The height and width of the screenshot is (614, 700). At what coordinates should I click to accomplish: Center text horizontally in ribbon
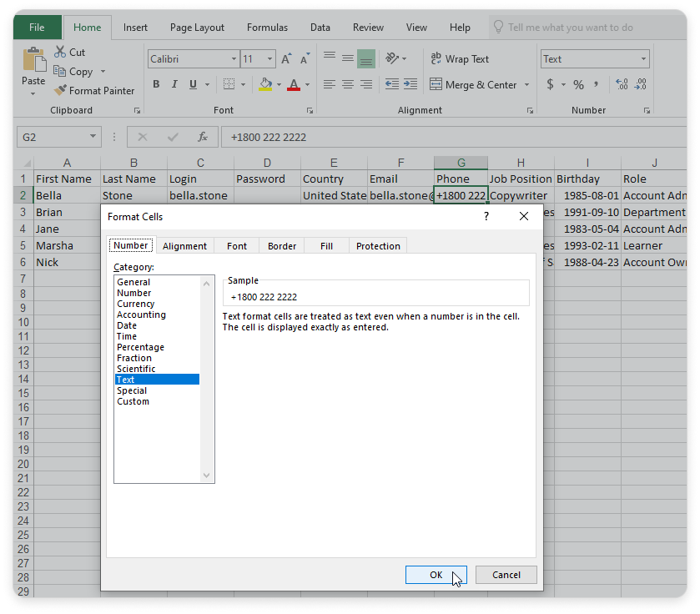click(348, 84)
